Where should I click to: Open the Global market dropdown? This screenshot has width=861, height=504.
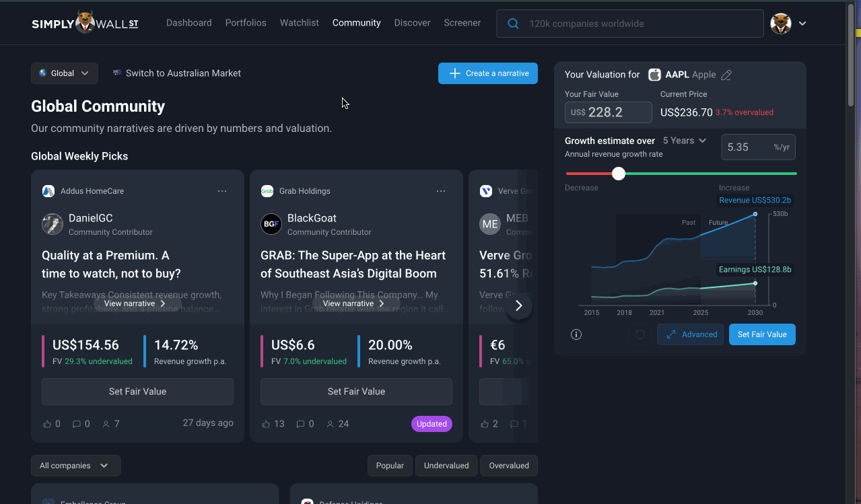(65, 73)
